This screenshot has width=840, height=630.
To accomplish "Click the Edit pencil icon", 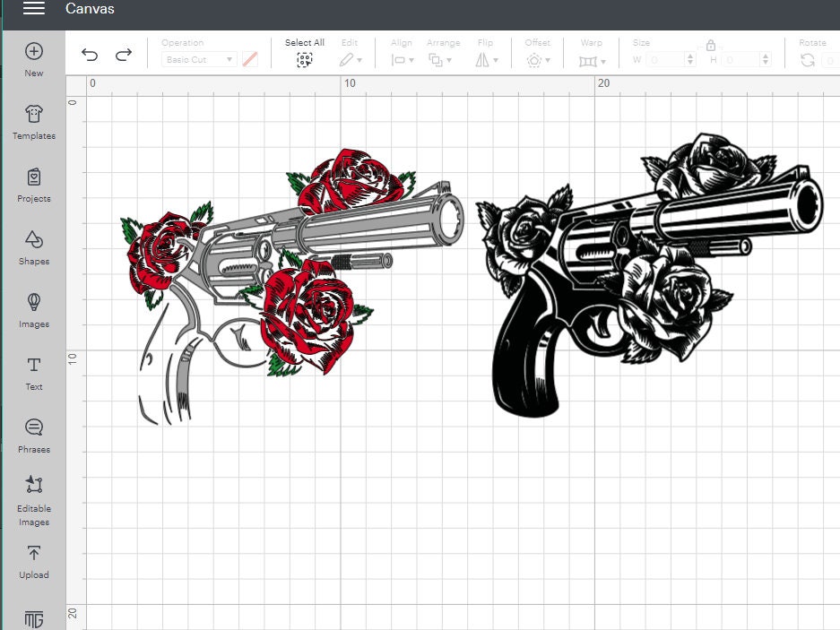I will 347,60.
